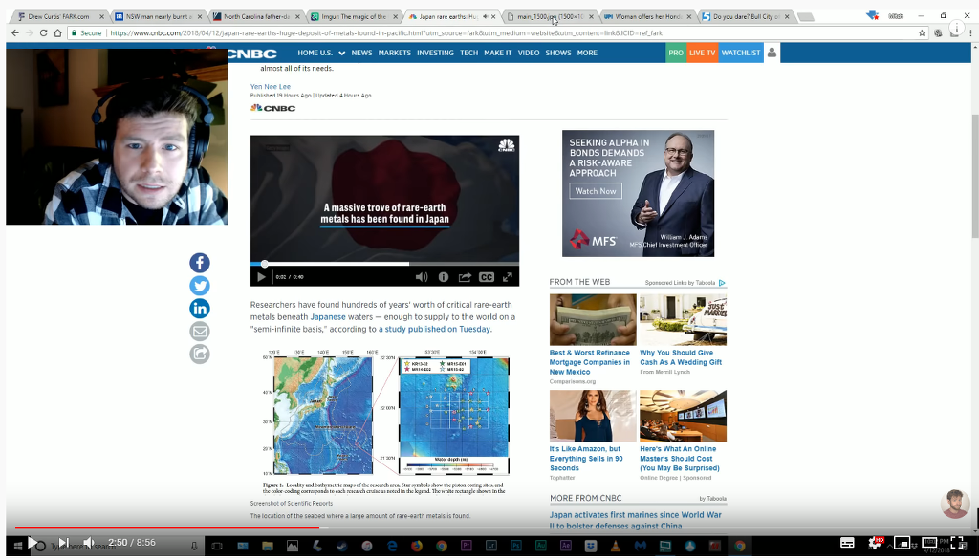Seek on the CNBC video progress bar
Viewport: 979px width, 560px height.
[x=384, y=264]
